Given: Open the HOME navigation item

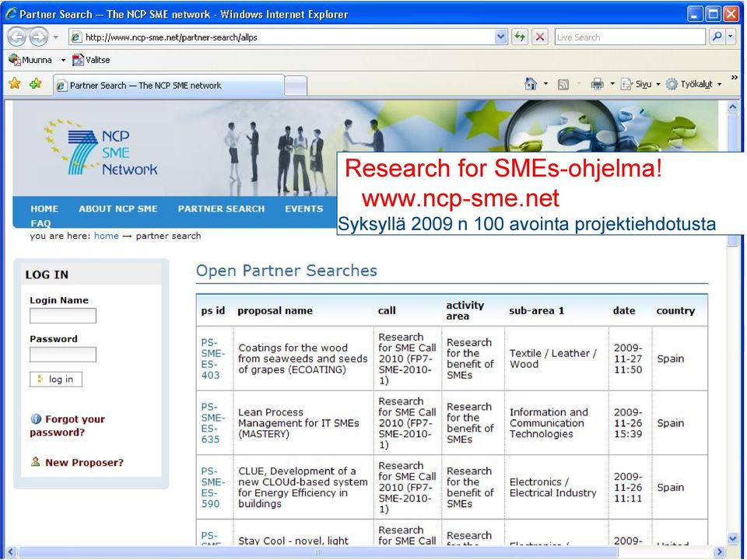Looking at the screenshot, I should 44,208.
